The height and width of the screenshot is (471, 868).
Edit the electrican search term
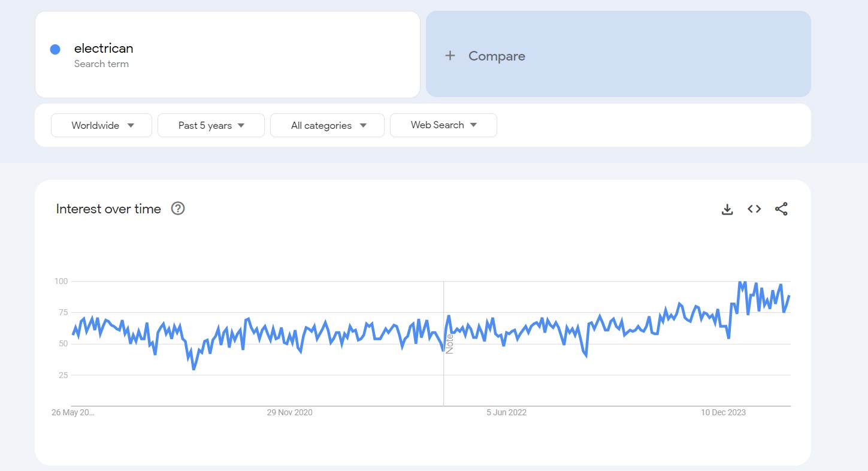coord(104,49)
